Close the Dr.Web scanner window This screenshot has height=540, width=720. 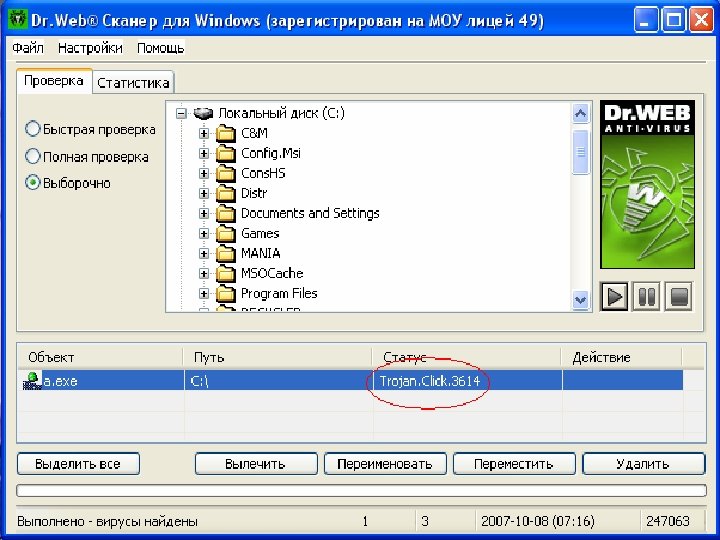click(701, 20)
